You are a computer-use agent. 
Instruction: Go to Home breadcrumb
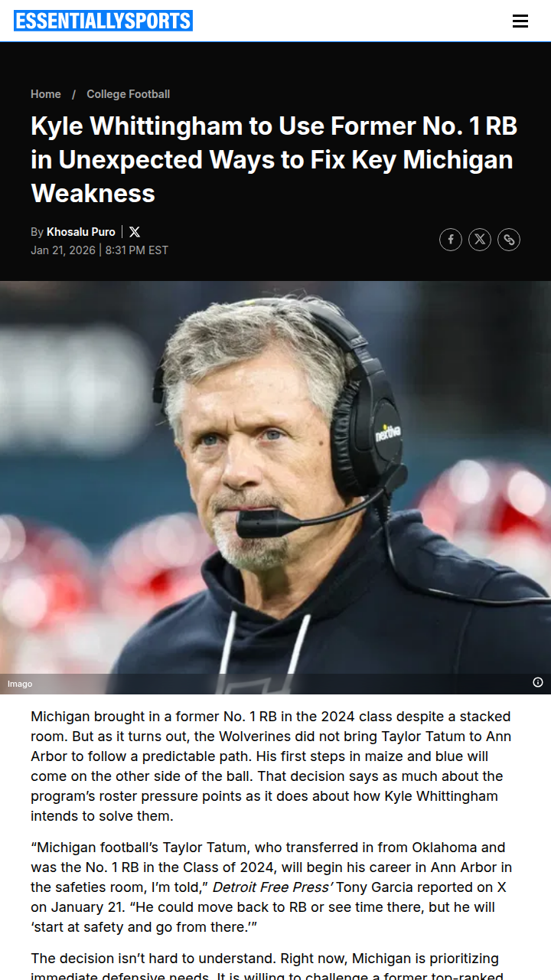pyautogui.click(x=46, y=94)
